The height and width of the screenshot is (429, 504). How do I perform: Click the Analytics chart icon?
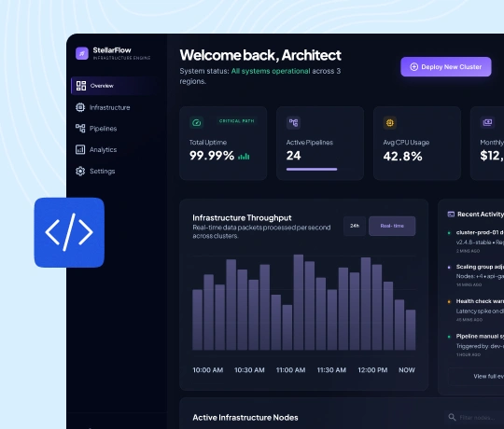coord(80,149)
